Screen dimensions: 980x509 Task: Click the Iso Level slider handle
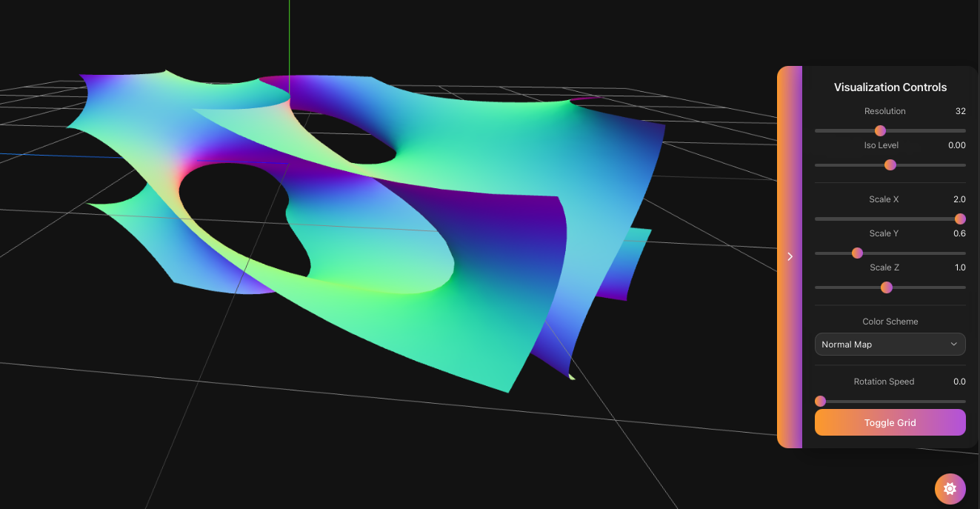tap(890, 164)
